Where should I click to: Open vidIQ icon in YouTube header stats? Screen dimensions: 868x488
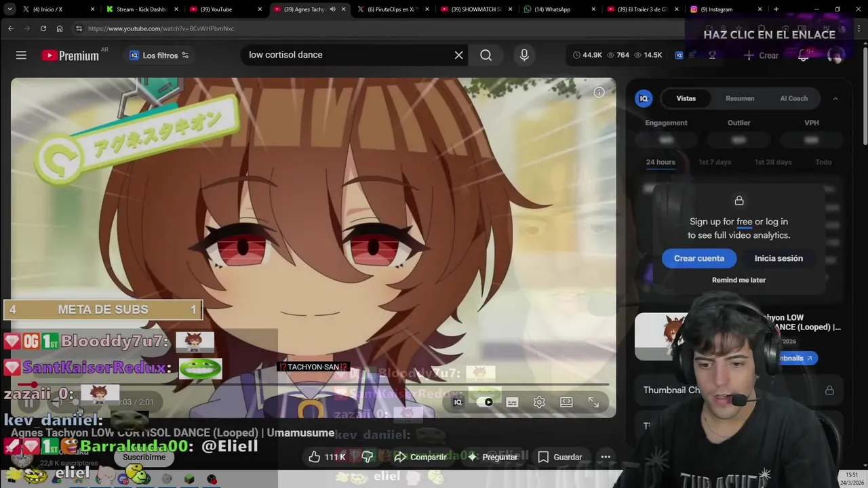tap(679, 56)
